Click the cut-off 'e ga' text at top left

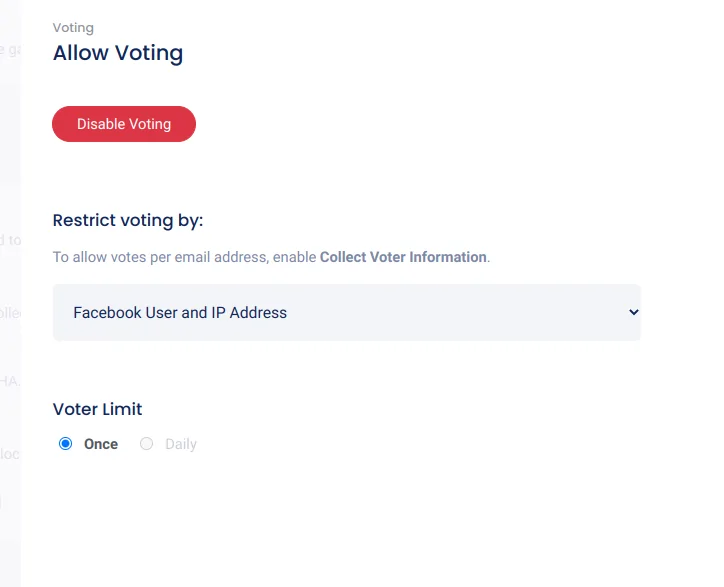coord(10,49)
